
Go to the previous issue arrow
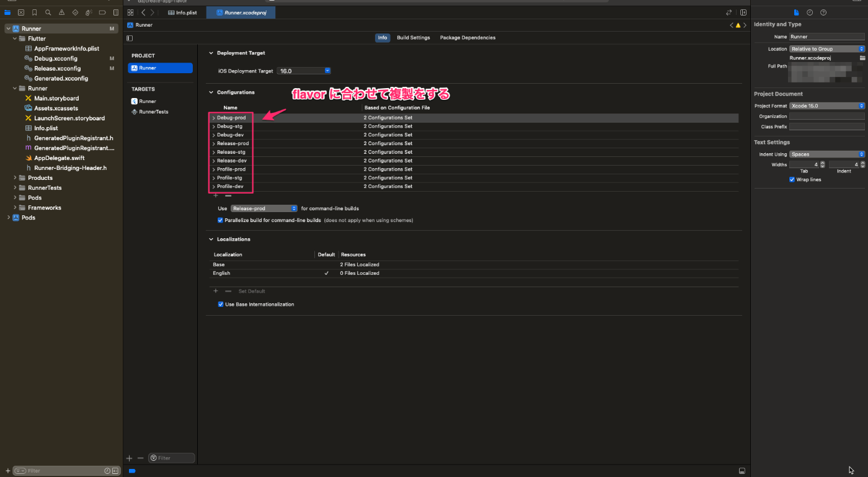pos(732,25)
